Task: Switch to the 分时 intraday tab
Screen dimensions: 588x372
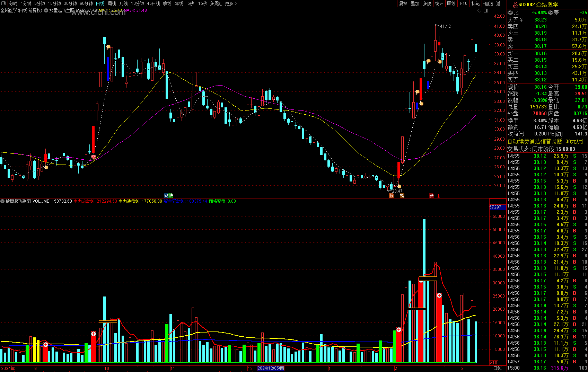Action: tap(14, 3)
